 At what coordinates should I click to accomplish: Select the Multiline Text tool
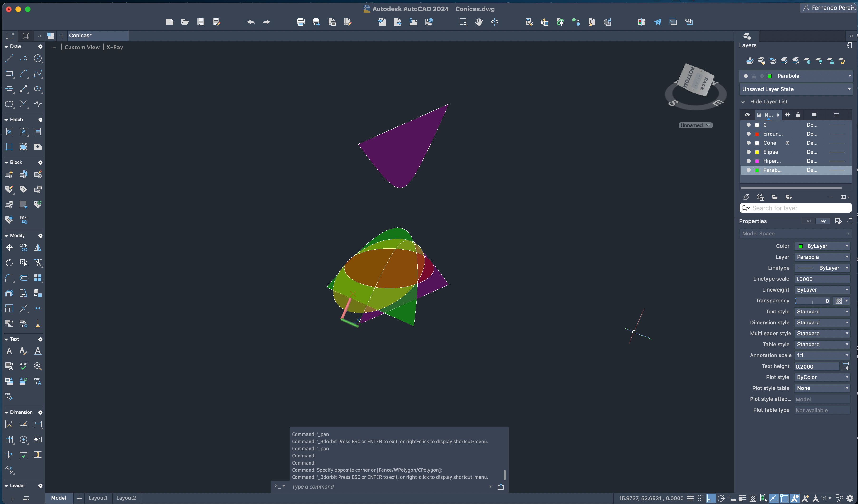[x=9, y=351]
